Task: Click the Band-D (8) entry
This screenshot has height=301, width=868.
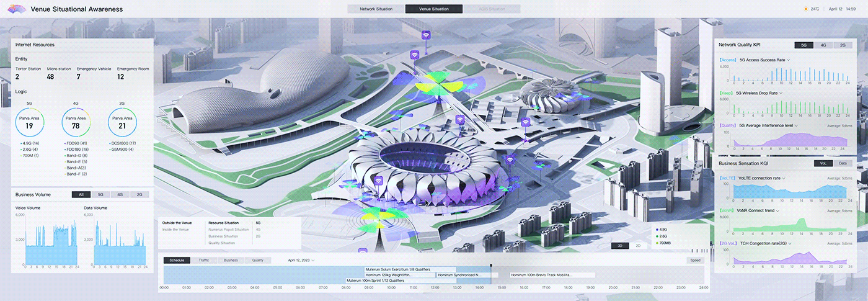Action: [77, 155]
